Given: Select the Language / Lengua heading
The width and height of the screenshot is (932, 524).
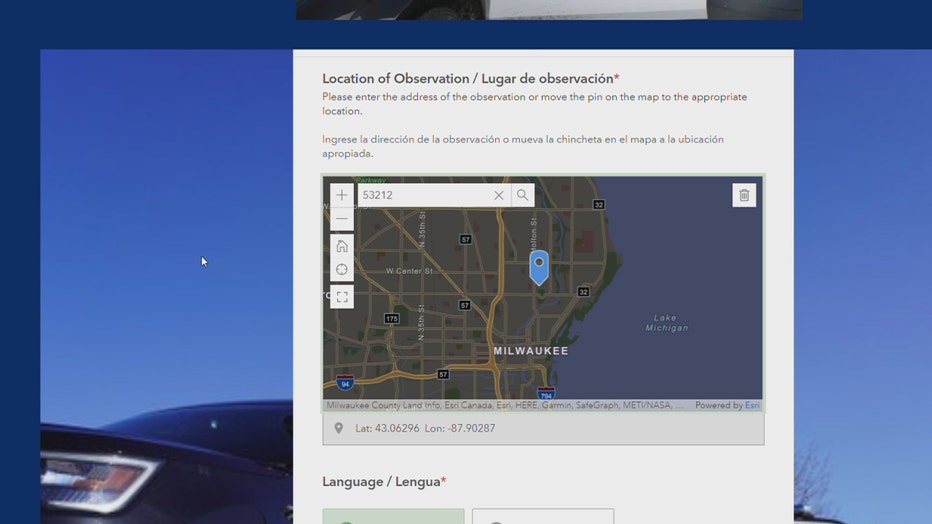Looking at the screenshot, I should [x=384, y=482].
